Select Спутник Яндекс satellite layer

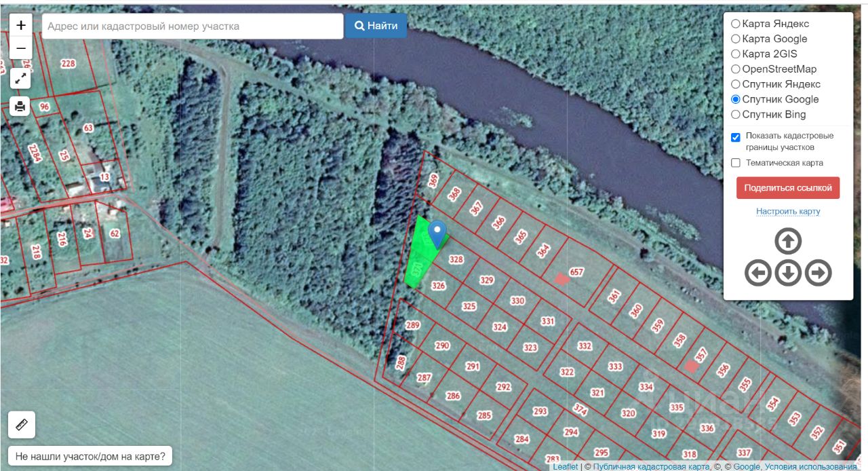[x=736, y=84]
